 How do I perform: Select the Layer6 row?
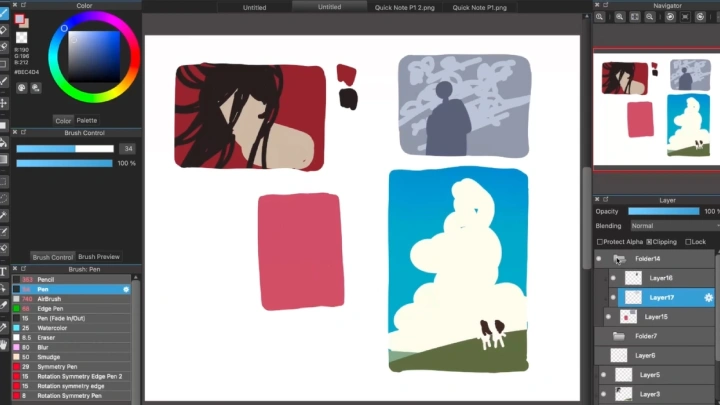(655, 356)
